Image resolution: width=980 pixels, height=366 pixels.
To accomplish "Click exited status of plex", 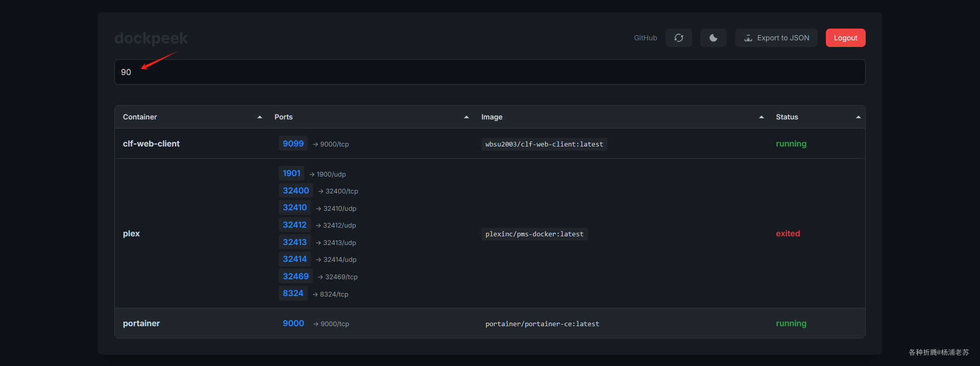I will pyautogui.click(x=788, y=234).
